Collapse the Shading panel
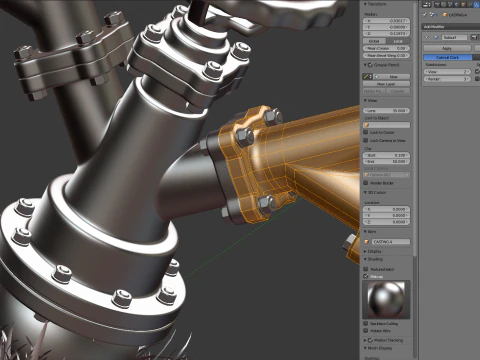 coord(365,259)
